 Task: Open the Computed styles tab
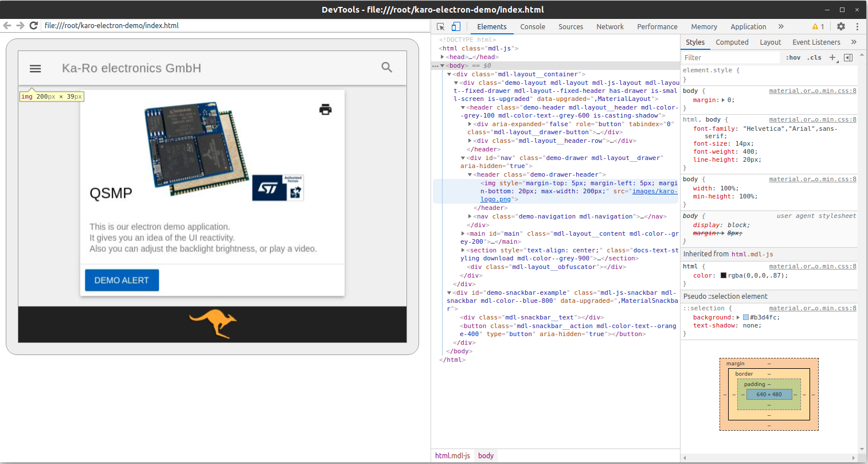(x=732, y=42)
